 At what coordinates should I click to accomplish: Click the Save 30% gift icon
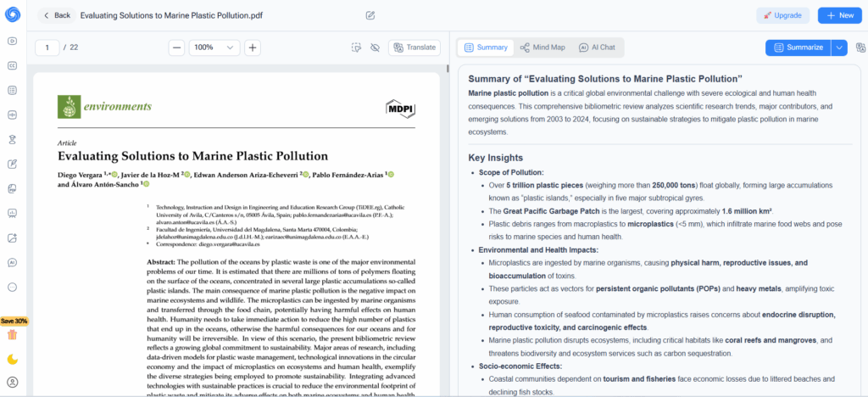12,334
